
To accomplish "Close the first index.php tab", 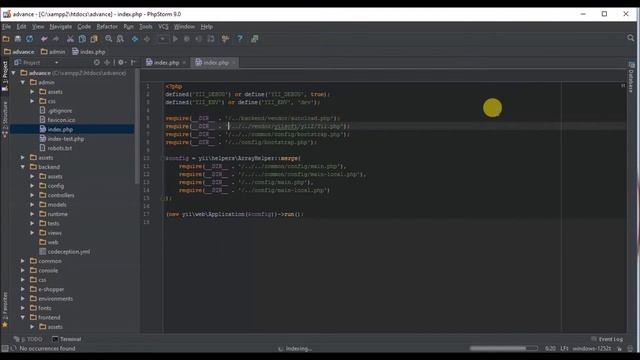I will coord(184,62).
